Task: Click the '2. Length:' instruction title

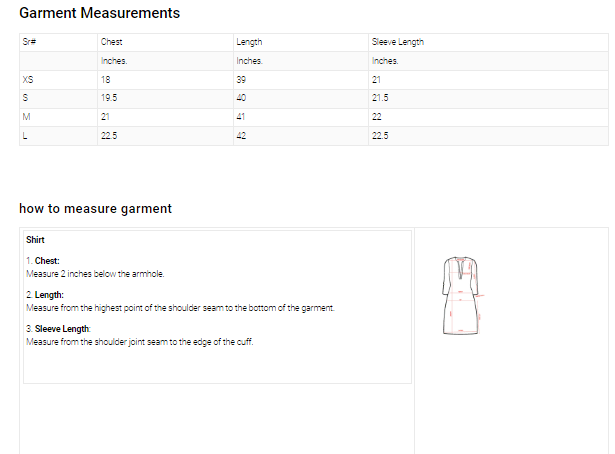Action: tap(45, 295)
